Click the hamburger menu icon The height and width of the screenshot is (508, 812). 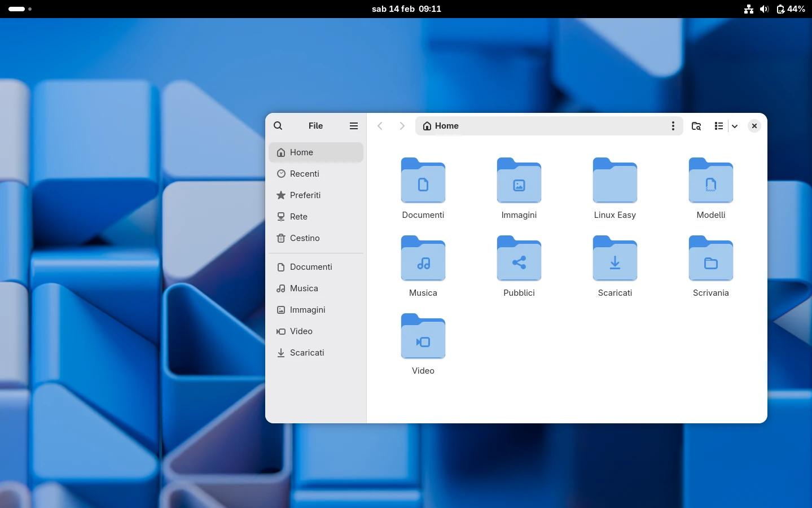coord(354,126)
